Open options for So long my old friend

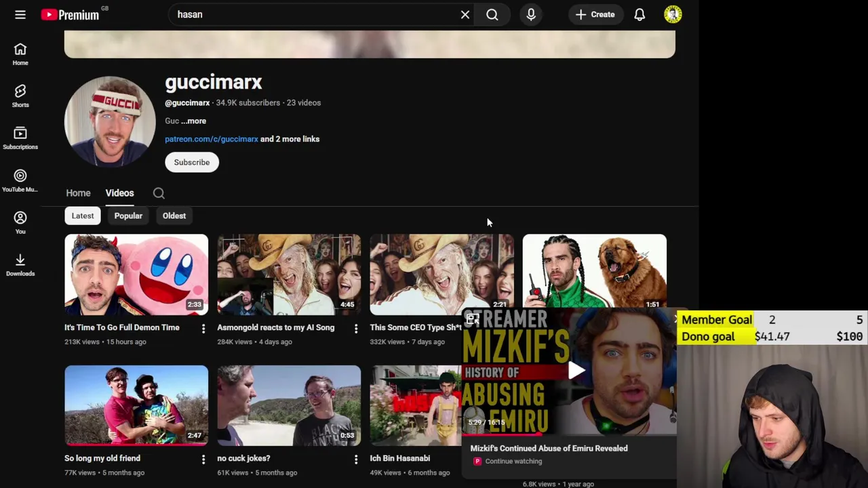[203, 460]
